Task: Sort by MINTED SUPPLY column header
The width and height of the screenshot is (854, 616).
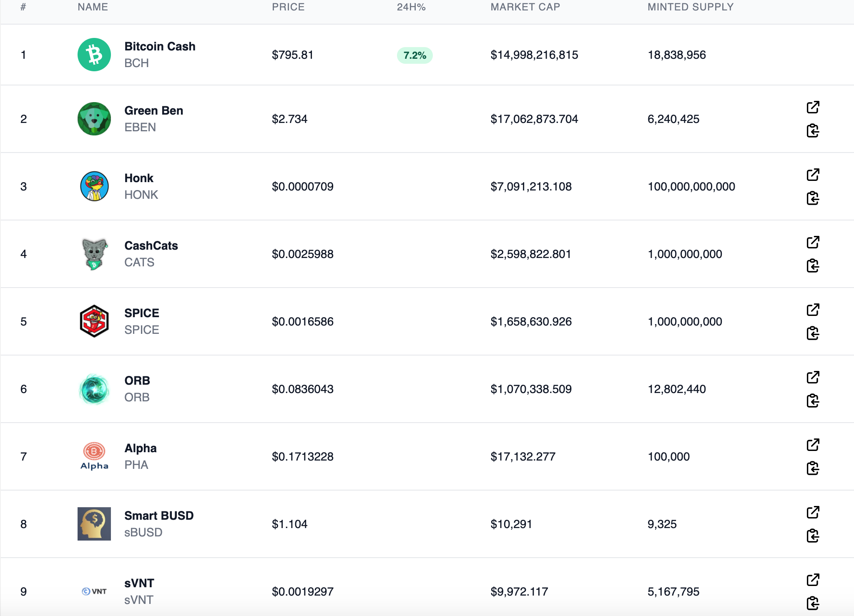Action: (691, 7)
